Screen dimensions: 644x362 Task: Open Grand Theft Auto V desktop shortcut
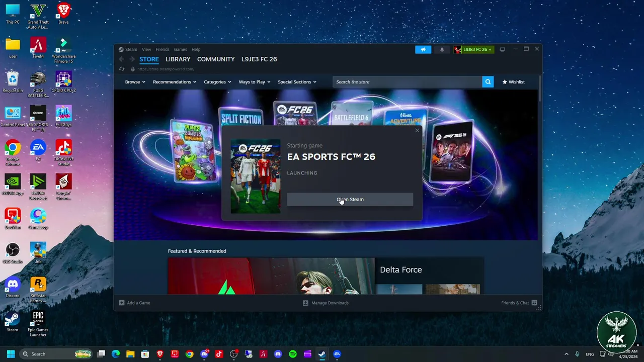tap(38, 16)
